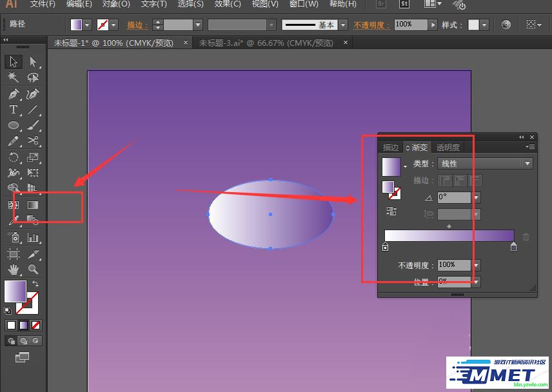Choose the Rotate tool
The width and height of the screenshot is (552, 392).
(14, 157)
